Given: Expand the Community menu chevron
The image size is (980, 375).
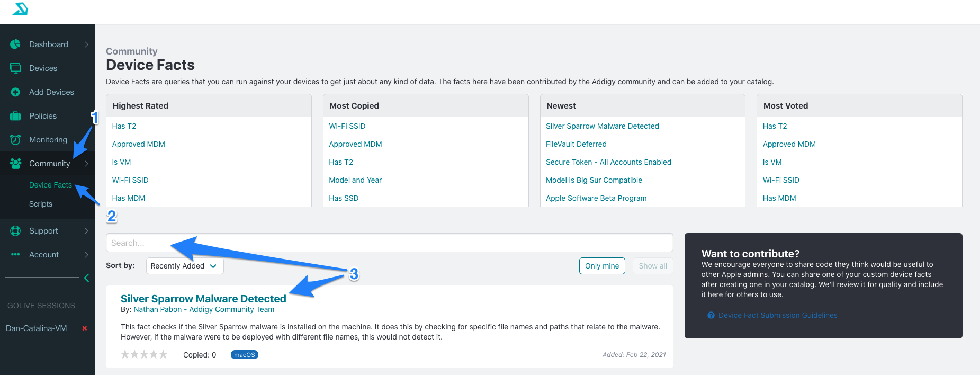Looking at the screenshot, I should pos(86,164).
